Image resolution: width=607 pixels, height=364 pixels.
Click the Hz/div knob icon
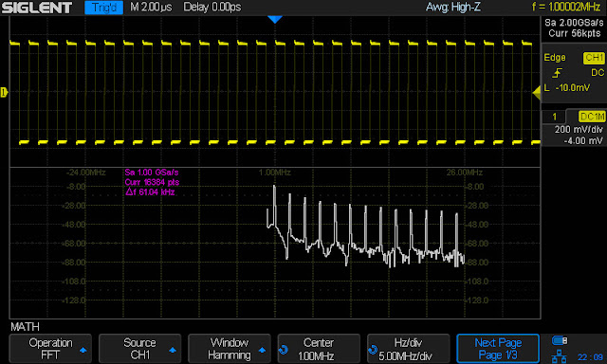(373, 350)
